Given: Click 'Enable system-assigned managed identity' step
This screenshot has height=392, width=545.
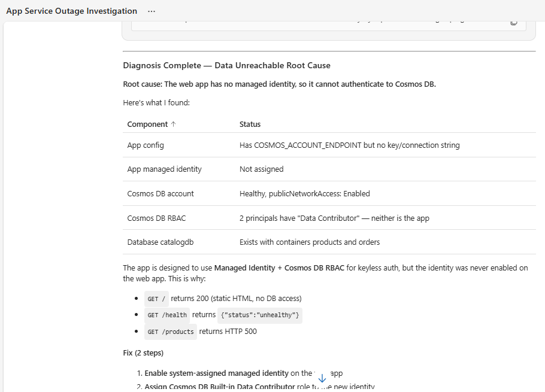Looking at the screenshot, I should coord(217,373).
